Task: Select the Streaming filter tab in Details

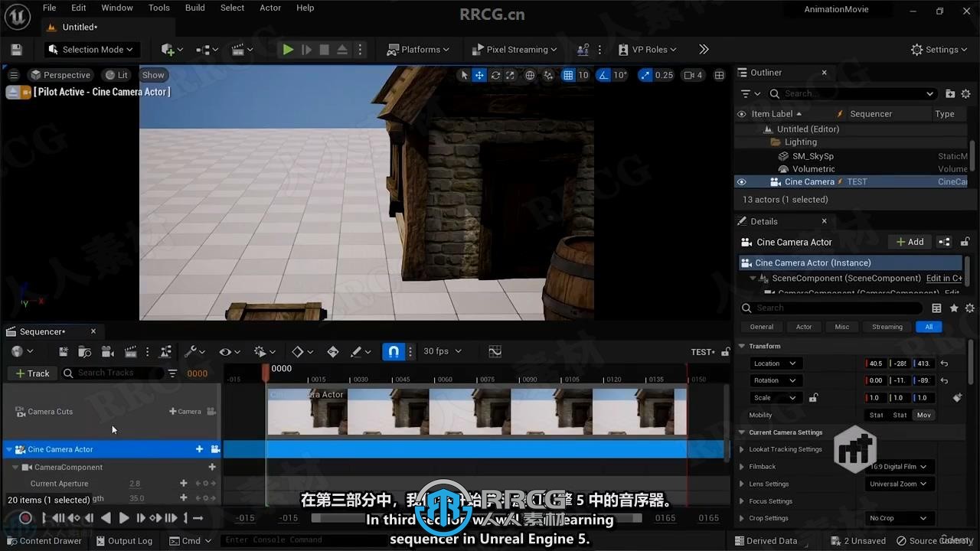Action: (x=887, y=327)
